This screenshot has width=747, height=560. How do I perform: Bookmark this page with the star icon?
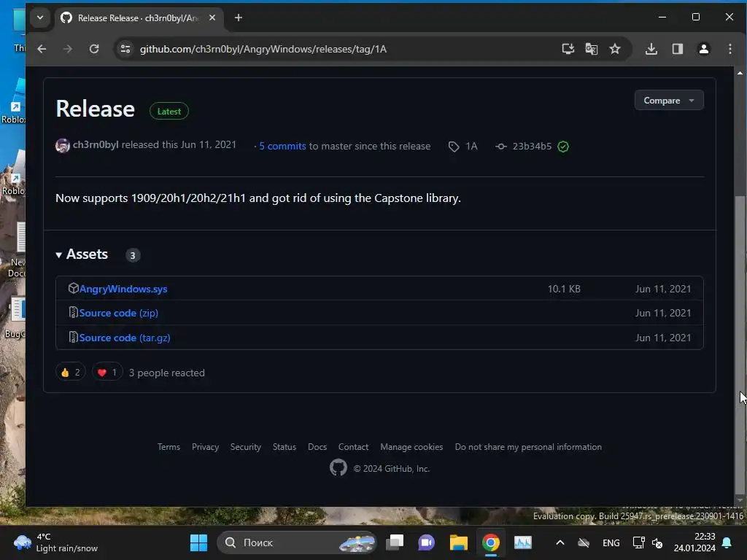click(x=614, y=49)
